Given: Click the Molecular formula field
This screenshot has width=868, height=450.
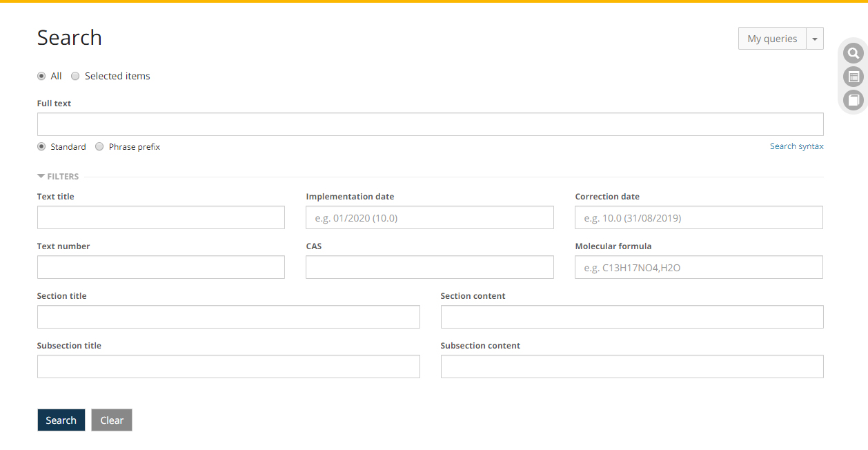Looking at the screenshot, I should pos(698,267).
